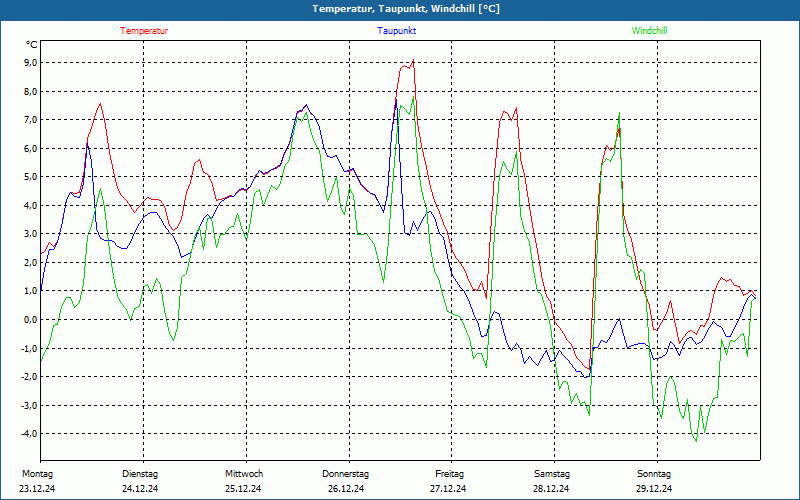
Task: Click the -3,0 y-axis value
Action: (29, 405)
